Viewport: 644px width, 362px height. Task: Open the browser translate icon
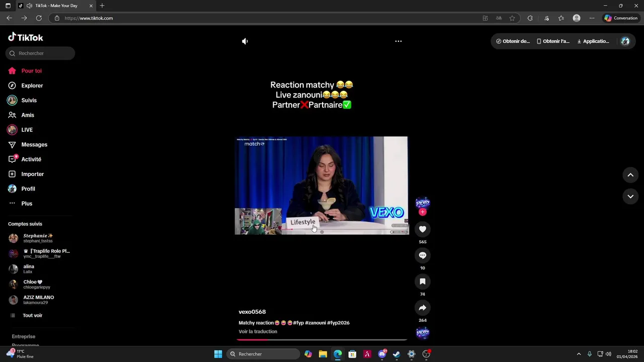(499, 18)
